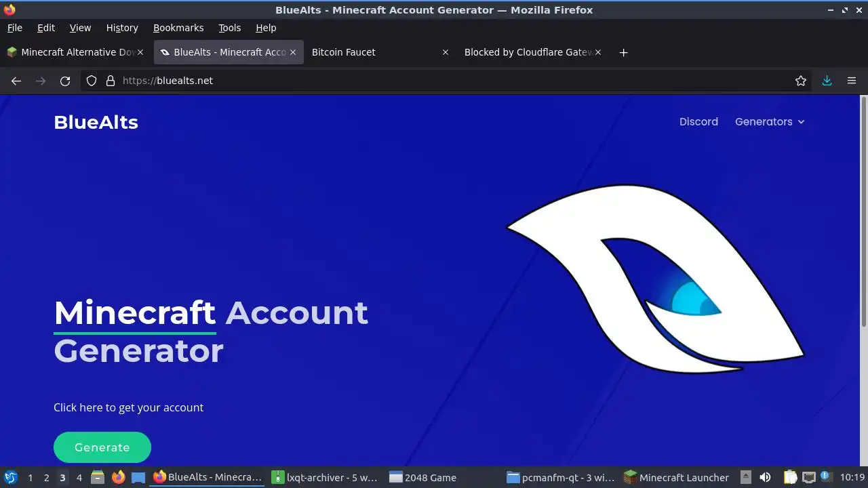
Task: Open the clipboard manager tray icon
Action: coord(790,478)
